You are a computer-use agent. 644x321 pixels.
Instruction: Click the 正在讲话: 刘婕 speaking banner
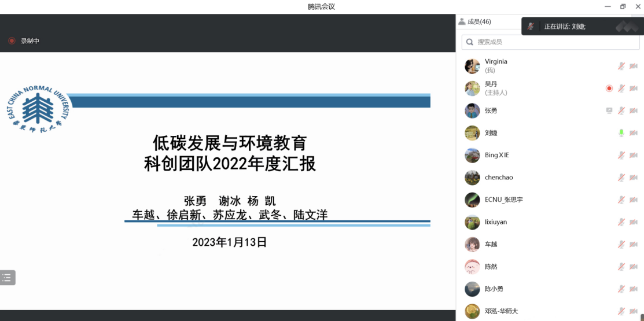[565, 27]
